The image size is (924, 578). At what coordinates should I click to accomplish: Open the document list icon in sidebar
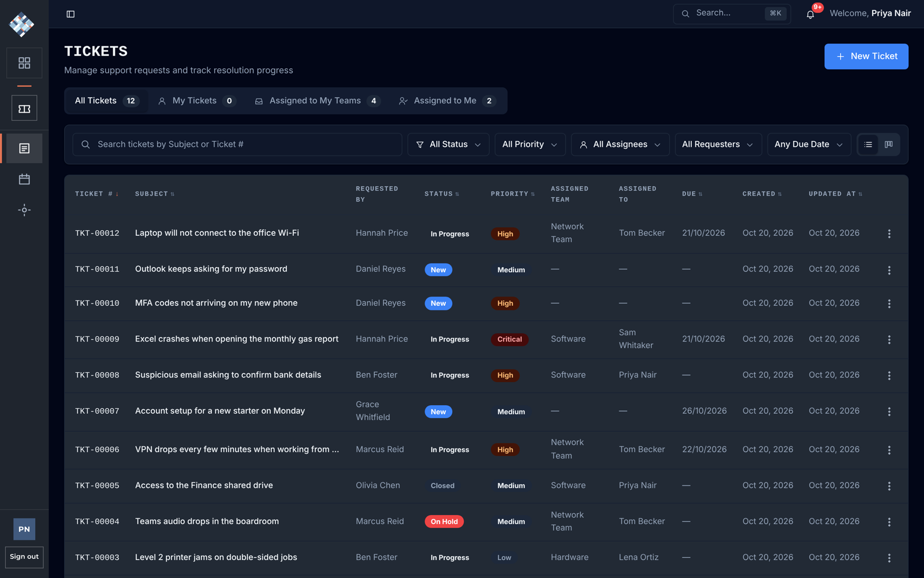coord(24,149)
